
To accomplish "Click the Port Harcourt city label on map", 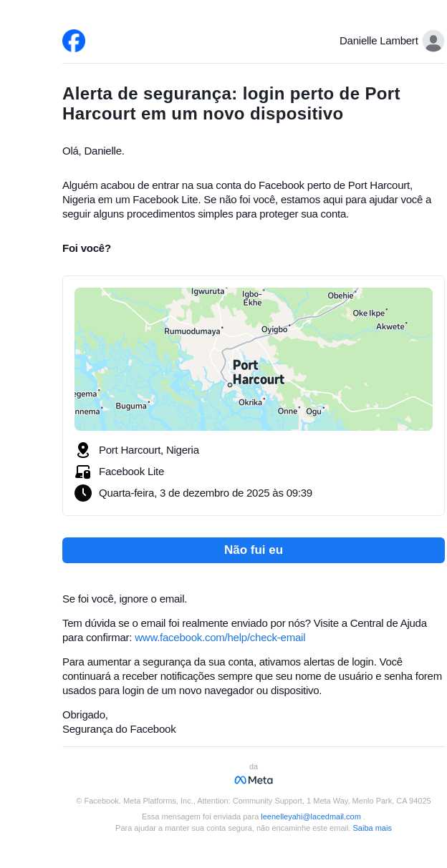I will pos(258,372).
